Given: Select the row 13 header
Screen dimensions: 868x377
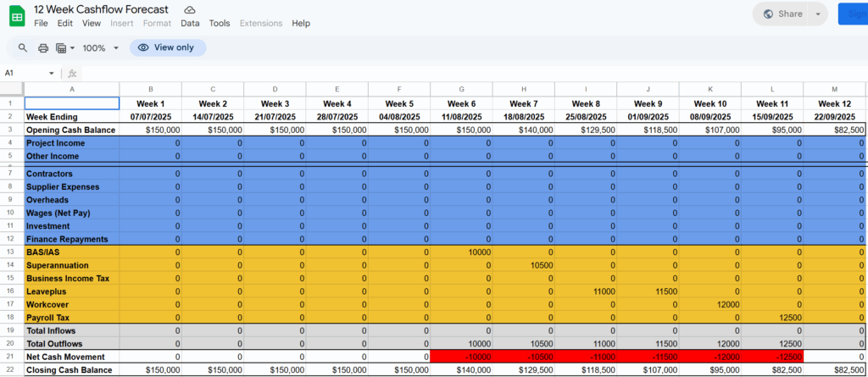Looking at the screenshot, I should click(12, 252).
